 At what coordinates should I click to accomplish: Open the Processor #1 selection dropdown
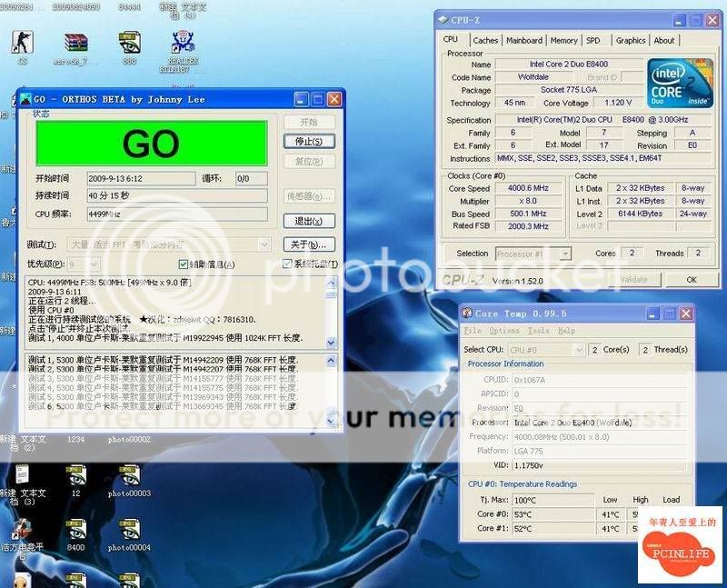coord(564,254)
